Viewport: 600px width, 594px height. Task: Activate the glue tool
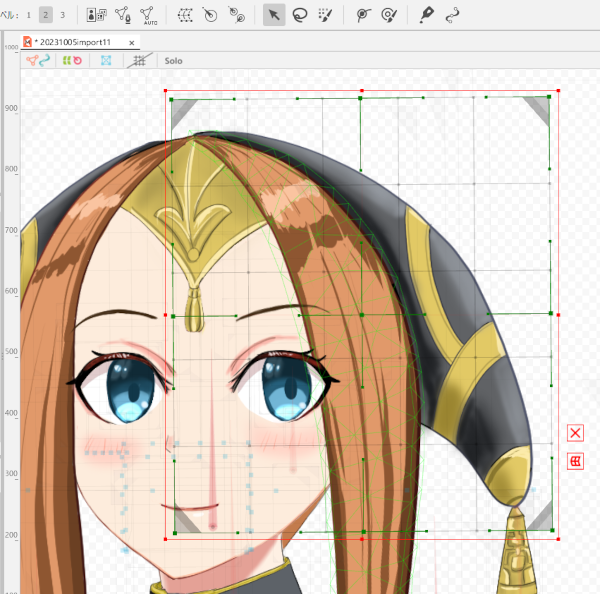363,15
